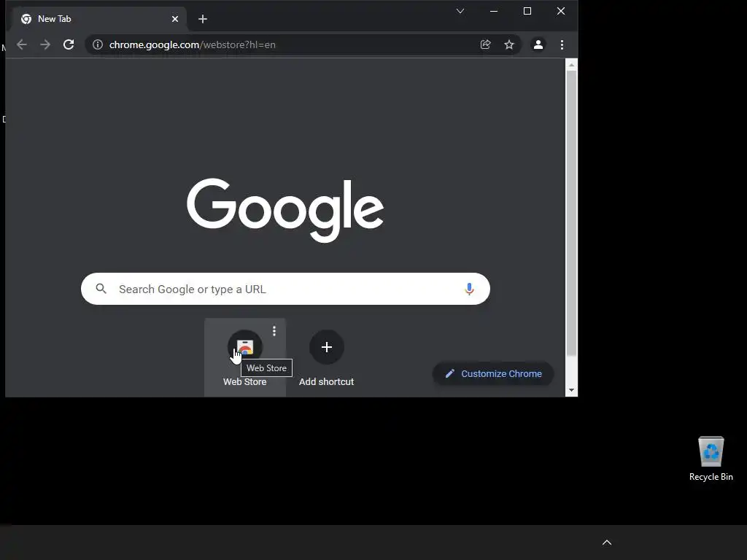Open a new tab with plus button
Viewport: 747px width, 560px height.
click(x=203, y=19)
